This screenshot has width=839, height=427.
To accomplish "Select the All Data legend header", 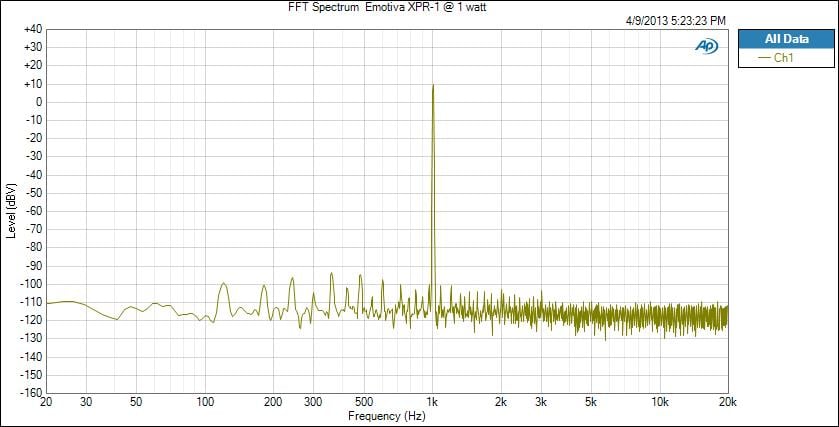I will (784, 39).
